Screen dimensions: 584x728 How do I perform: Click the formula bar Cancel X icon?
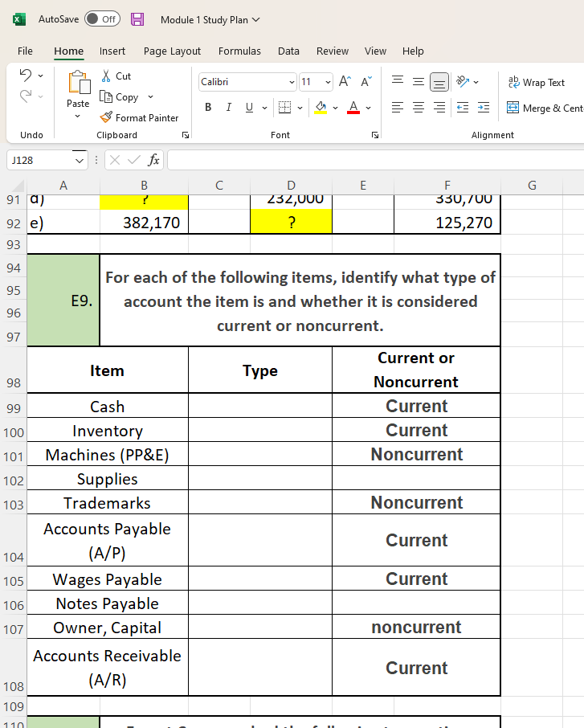115,160
